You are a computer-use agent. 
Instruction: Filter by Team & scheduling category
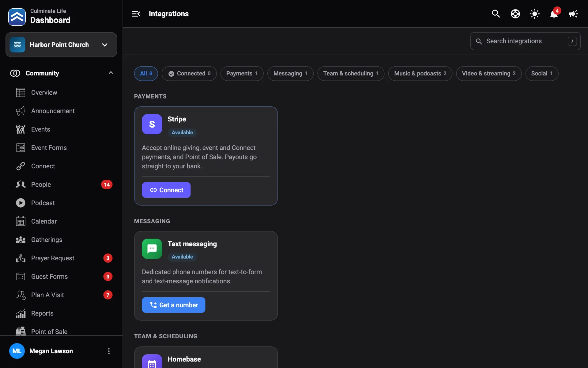[351, 74]
